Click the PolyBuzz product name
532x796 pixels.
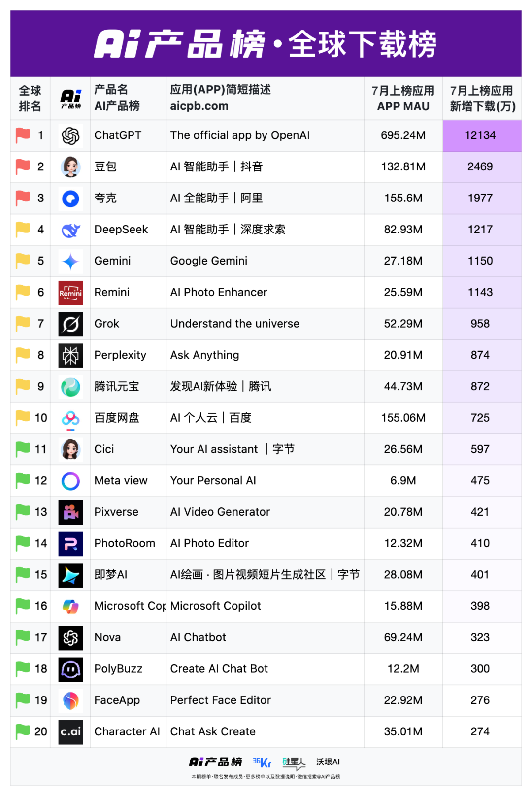pos(118,669)
